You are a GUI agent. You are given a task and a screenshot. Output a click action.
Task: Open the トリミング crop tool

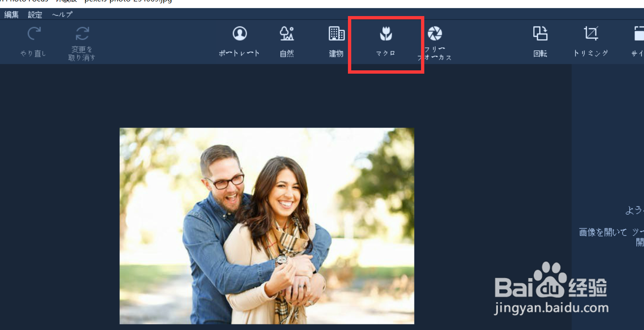click(591, 34)
